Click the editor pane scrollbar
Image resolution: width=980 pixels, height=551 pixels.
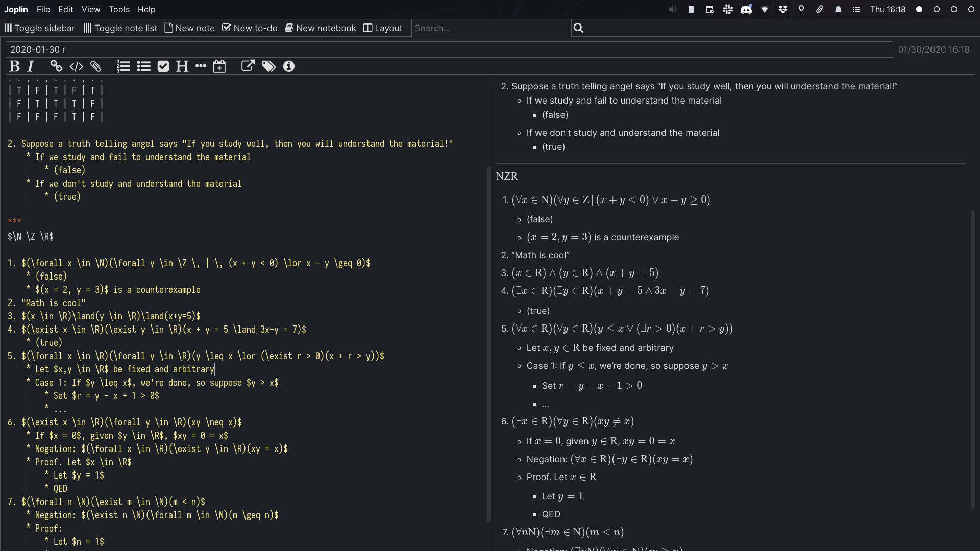[488, 344]
